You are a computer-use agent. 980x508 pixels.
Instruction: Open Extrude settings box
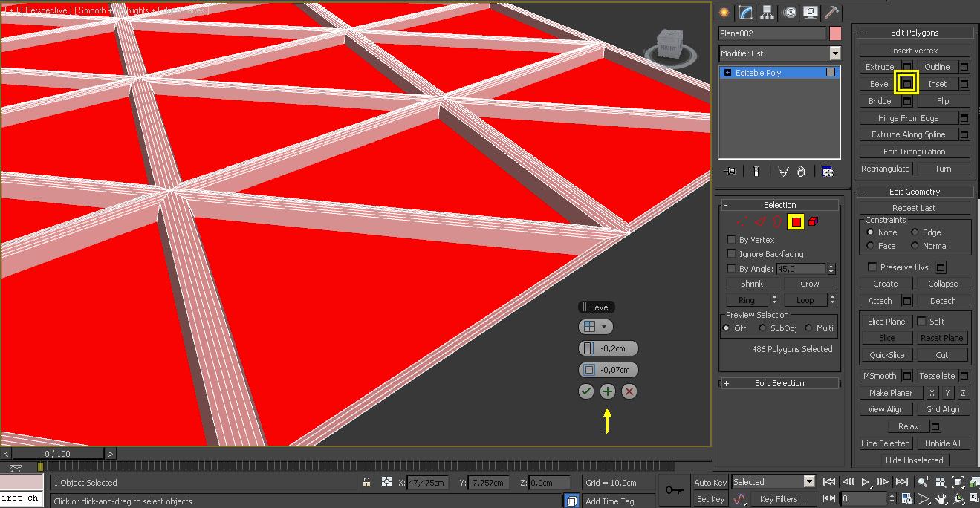pyautogui.click(x=907, y=67)
